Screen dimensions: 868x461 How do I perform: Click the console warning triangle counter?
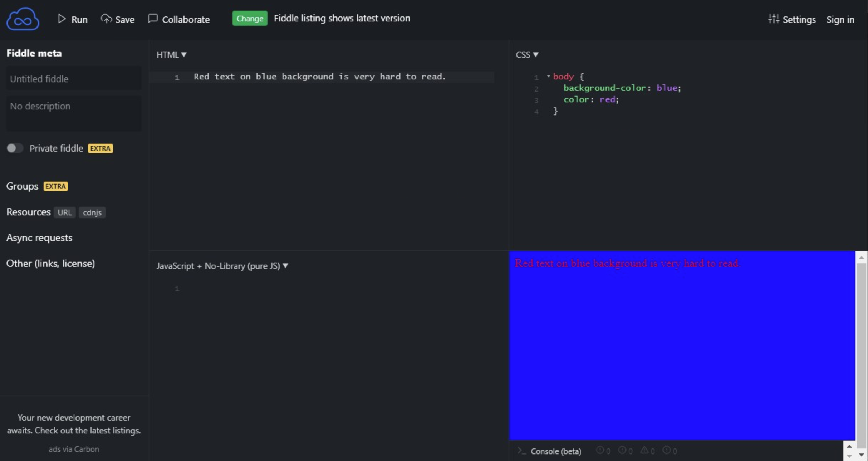pyautogui.click(x=647, y=451)
